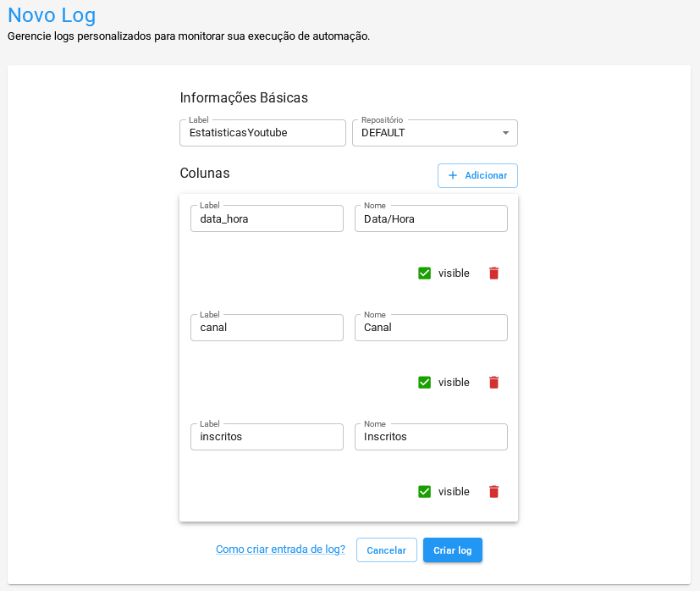Click the Nome field containing Data/Hora

(x=431, y=218)
